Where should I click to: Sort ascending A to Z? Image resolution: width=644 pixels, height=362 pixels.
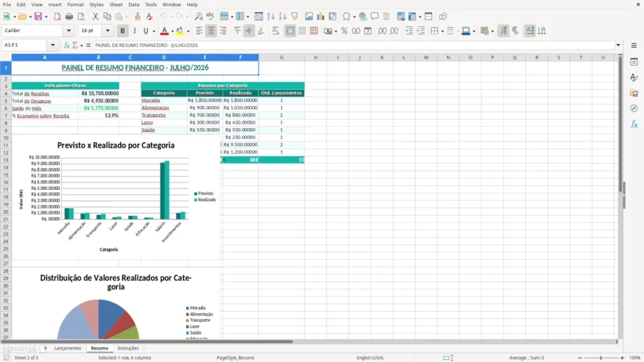point(270,16)
